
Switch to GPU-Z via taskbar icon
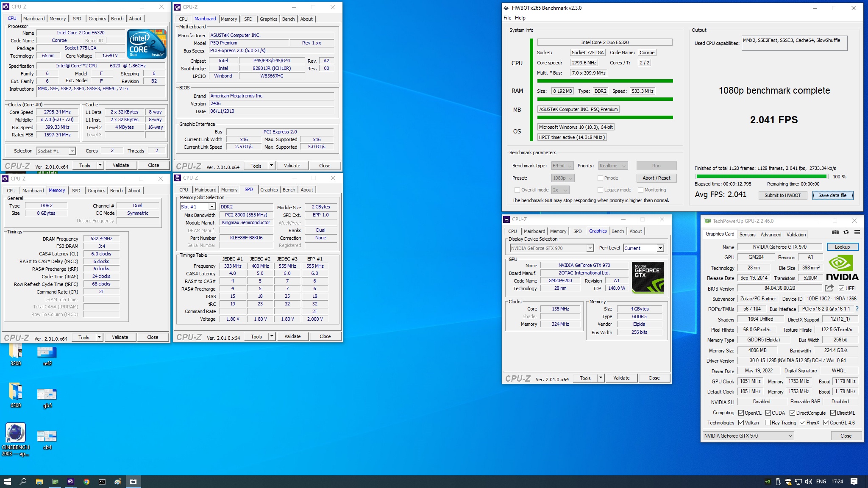(x=55, y=482)
